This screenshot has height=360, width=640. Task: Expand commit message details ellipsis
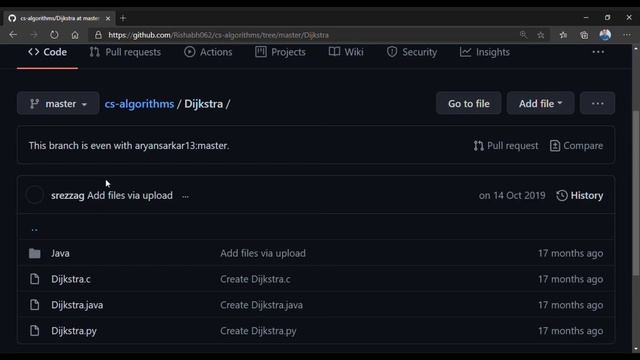[185, 196]
